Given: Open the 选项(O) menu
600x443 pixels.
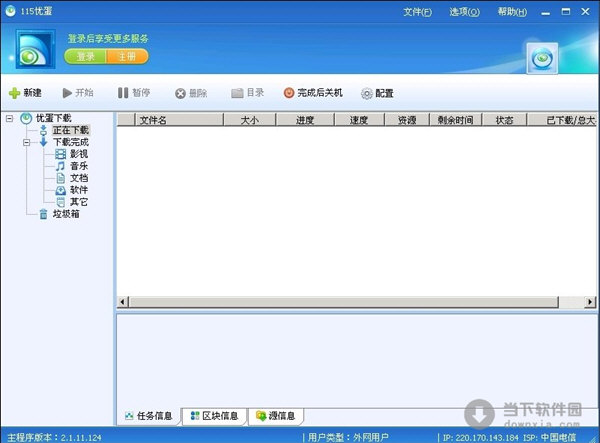Looking at the screenshot, I should (x=464, y=12).
